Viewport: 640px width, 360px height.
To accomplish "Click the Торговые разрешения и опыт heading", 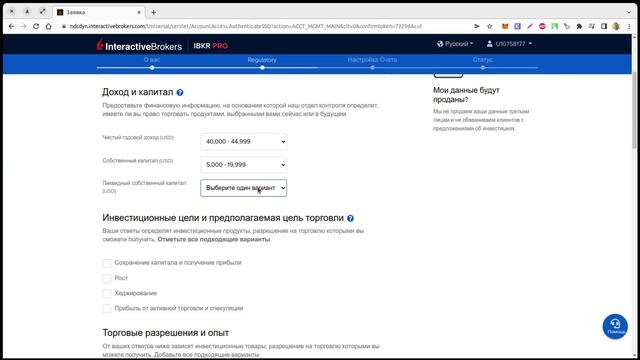I will pyautogui.click(x=165, y=333).
